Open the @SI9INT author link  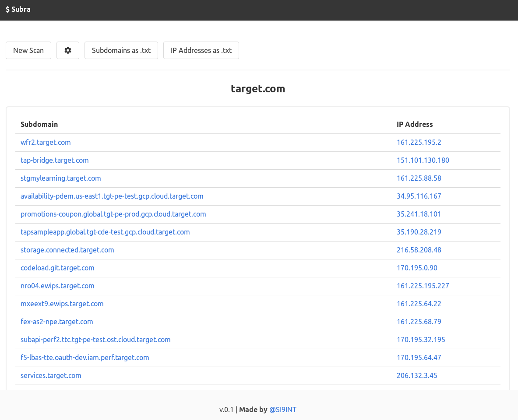pos(283,409)
